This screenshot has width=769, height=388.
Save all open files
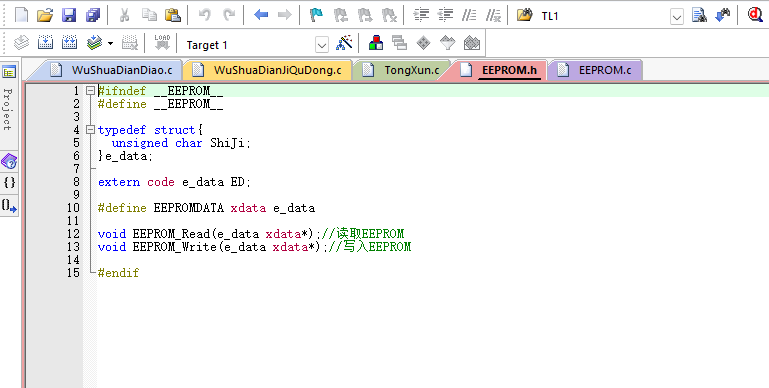tap(93, 15)
